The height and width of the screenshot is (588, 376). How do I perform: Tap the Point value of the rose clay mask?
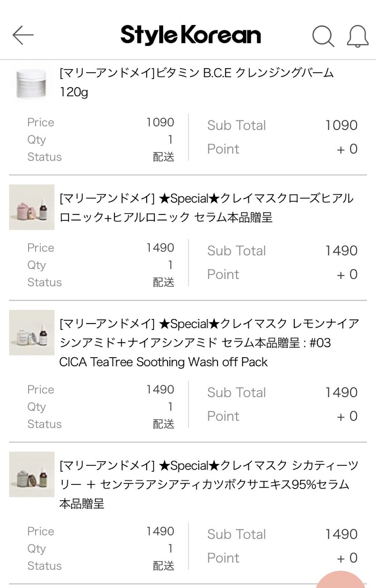(x=347, y=275)
